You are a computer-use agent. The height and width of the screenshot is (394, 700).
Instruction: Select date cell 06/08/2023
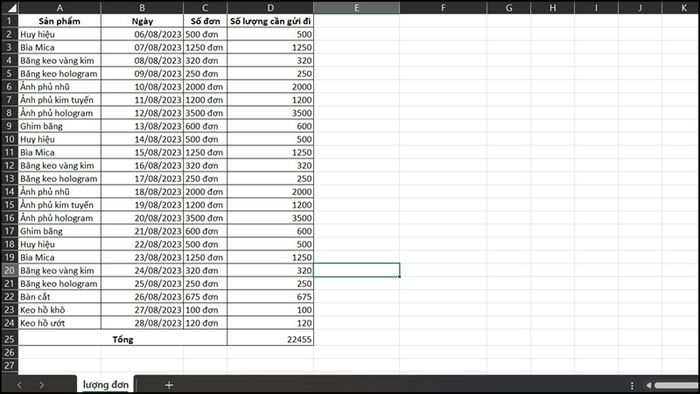pyautogui.click(x=142, y=34)
